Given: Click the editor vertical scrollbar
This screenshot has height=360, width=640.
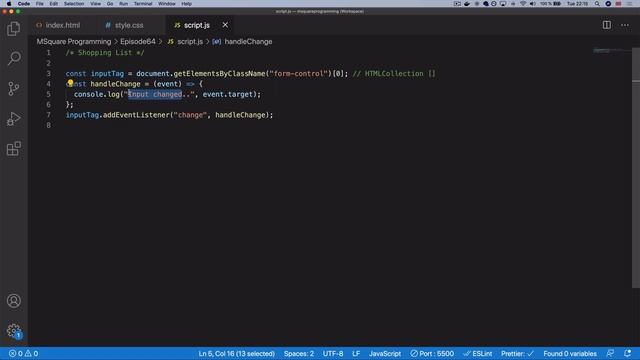Looking at the screenshot, I should tap(636, 167).
